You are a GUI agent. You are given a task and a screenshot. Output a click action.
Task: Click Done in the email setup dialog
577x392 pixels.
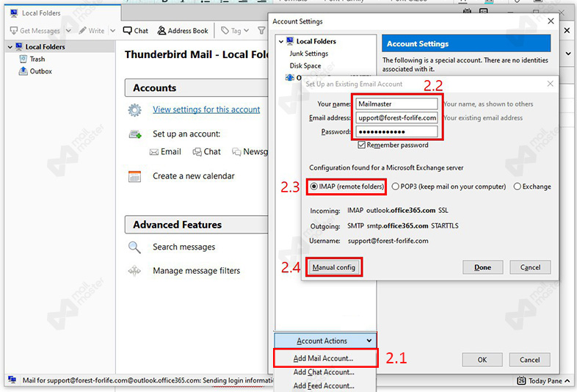click(x=483, y=268)
